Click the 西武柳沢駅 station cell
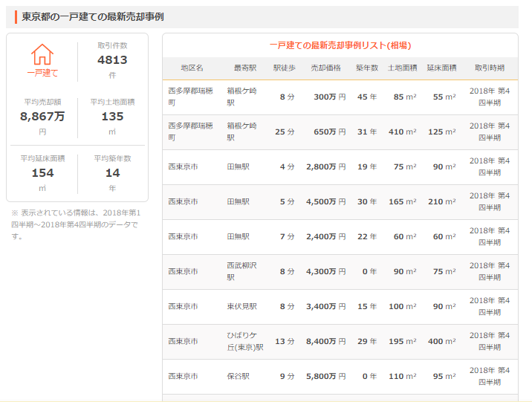The height and width of the screenshot is (402, 532). click(x=241, y=271)
